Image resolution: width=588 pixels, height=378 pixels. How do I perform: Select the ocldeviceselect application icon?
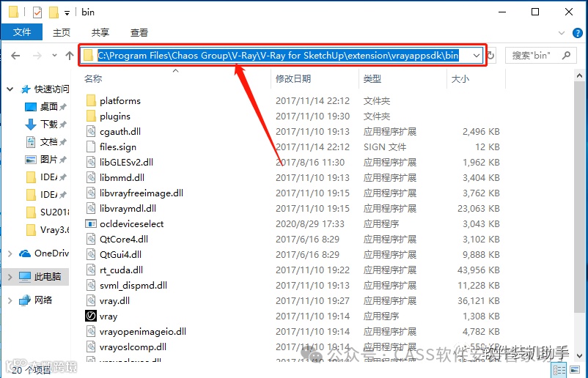[91, 223]
